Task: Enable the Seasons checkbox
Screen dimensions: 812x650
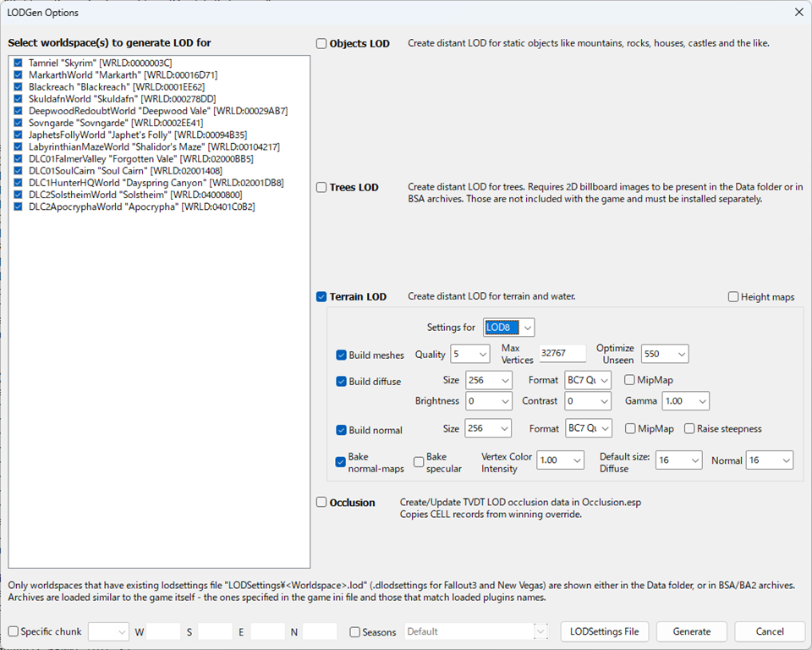Action: 354,632
